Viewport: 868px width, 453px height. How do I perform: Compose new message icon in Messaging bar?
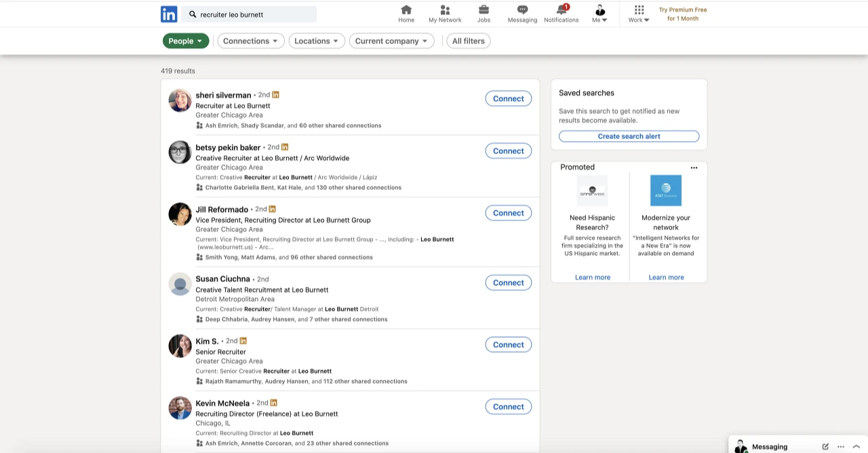click(x=825, y=447)
